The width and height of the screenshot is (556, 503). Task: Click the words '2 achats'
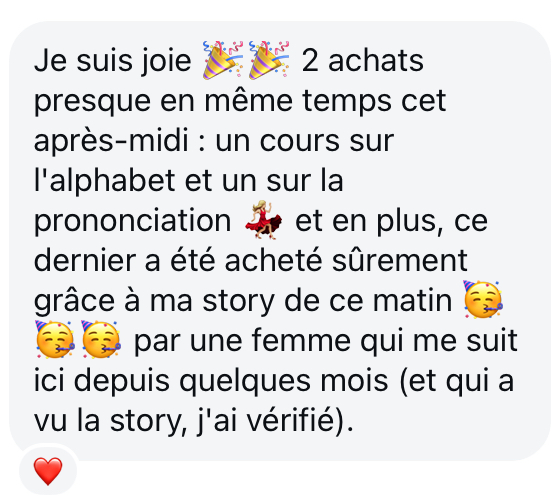coord(363,61)
